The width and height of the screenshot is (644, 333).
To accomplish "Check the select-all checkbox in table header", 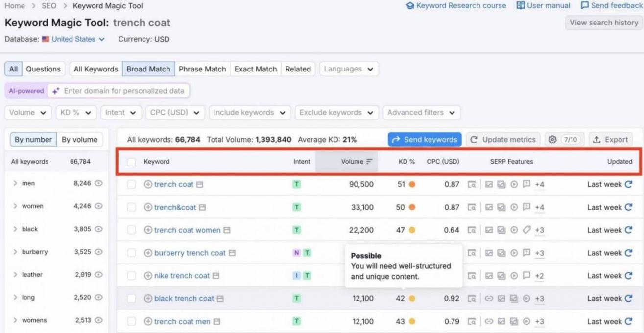I will coord(131,162).
